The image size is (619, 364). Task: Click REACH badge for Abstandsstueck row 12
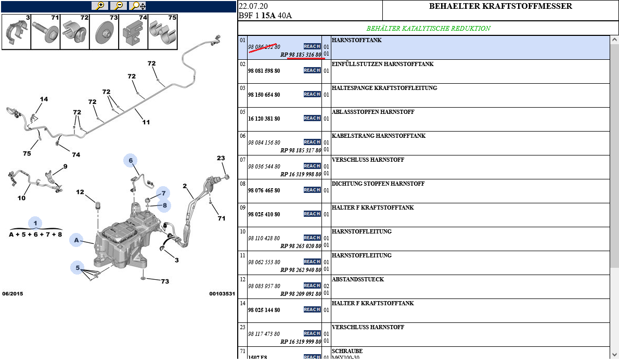pos(312,285)
